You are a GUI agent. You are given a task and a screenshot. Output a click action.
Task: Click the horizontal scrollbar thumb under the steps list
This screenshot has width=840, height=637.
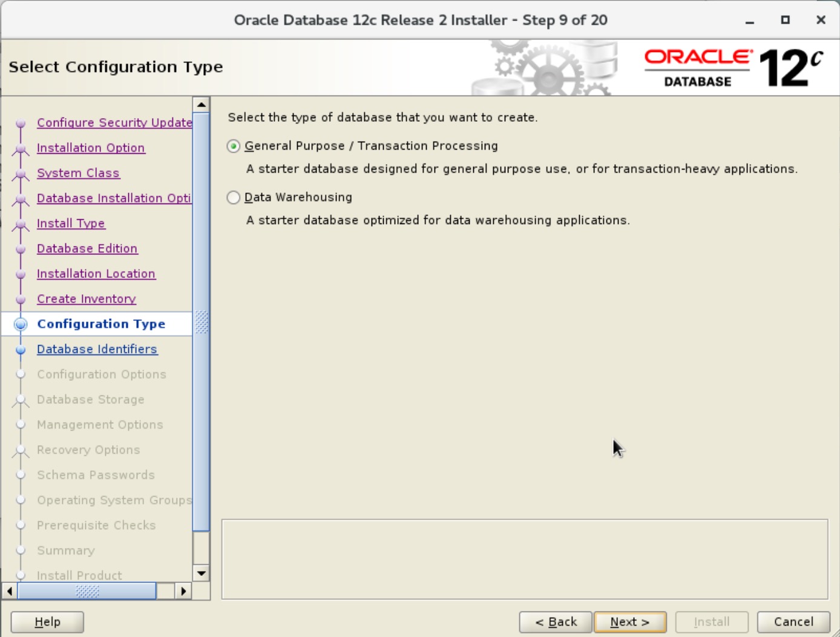[87, 590]
